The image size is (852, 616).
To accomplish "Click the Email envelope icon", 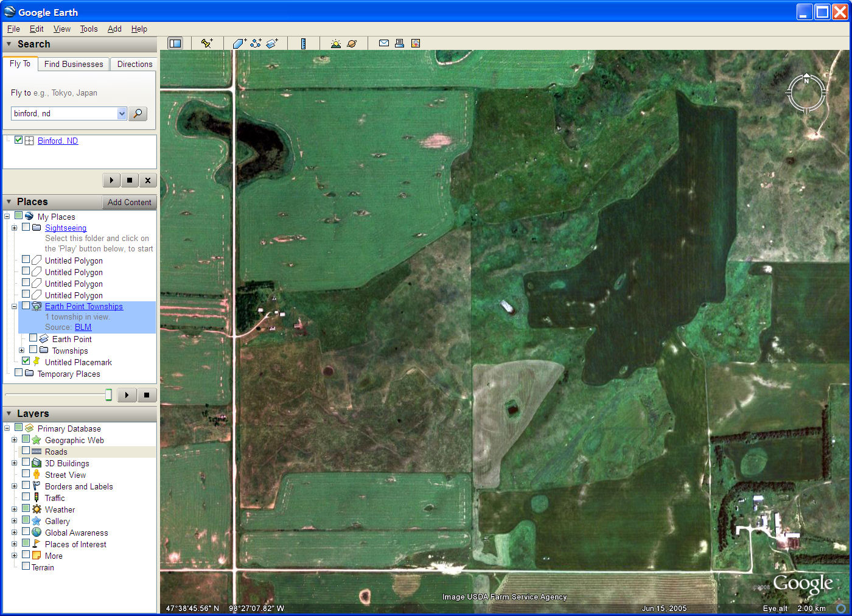I will point(384,43).
